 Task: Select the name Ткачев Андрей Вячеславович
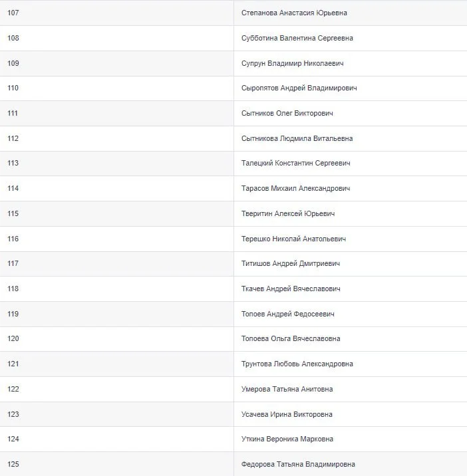click(x=291, y=289)
